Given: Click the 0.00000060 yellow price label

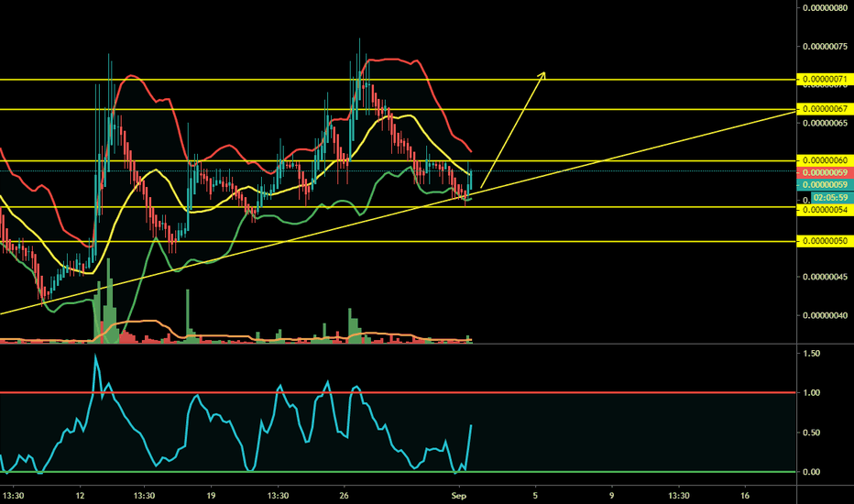Looking at the screenshot, I should (x=825, y=160).
